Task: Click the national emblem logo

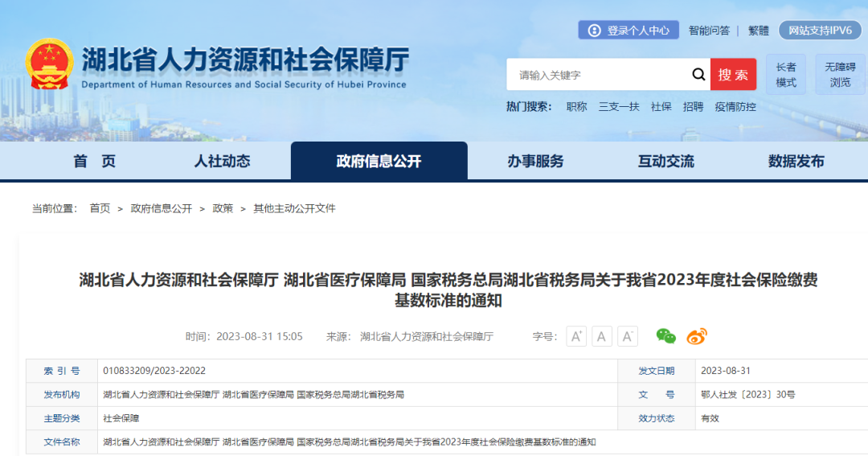Action: 49,64
